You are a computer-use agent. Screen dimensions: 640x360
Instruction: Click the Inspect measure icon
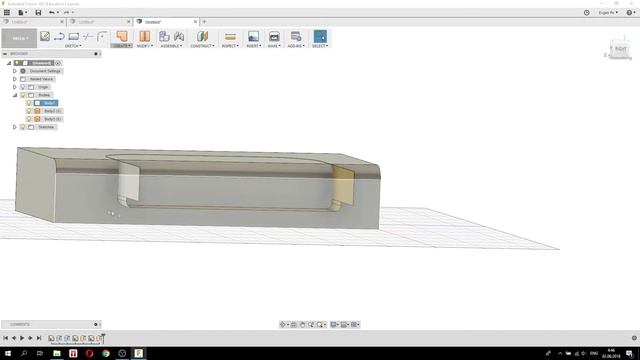[230, 37]
